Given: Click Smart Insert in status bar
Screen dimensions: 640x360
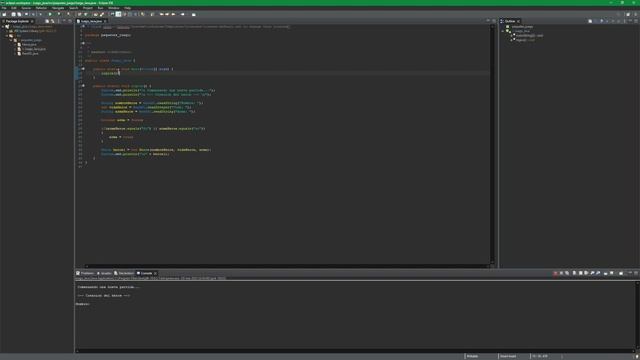Looking at the screenshot, I should (508, 356).
